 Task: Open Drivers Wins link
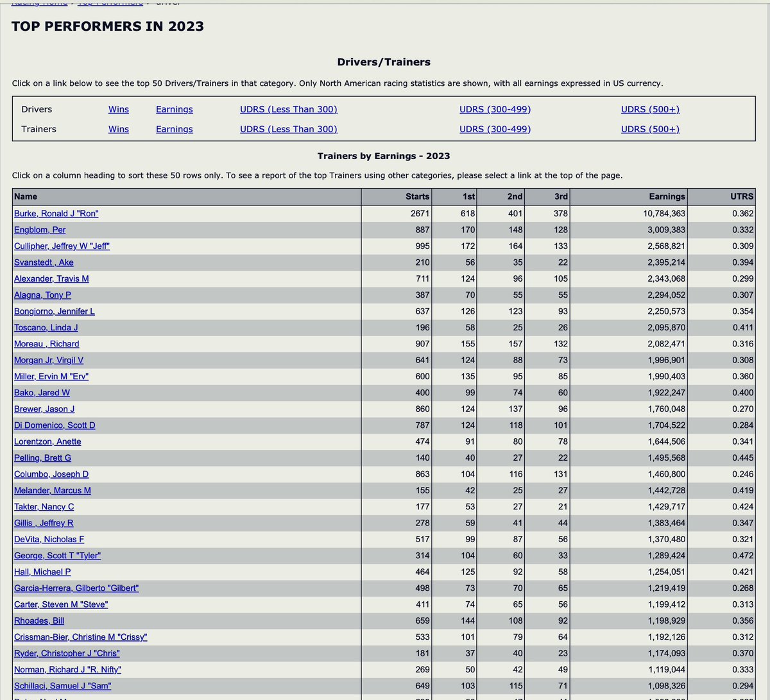point(119,109)
